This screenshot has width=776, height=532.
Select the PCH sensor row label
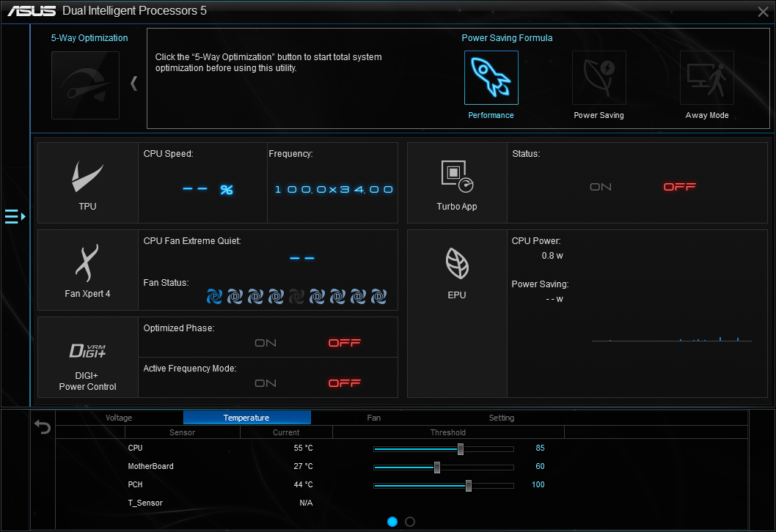click(135, 484)
